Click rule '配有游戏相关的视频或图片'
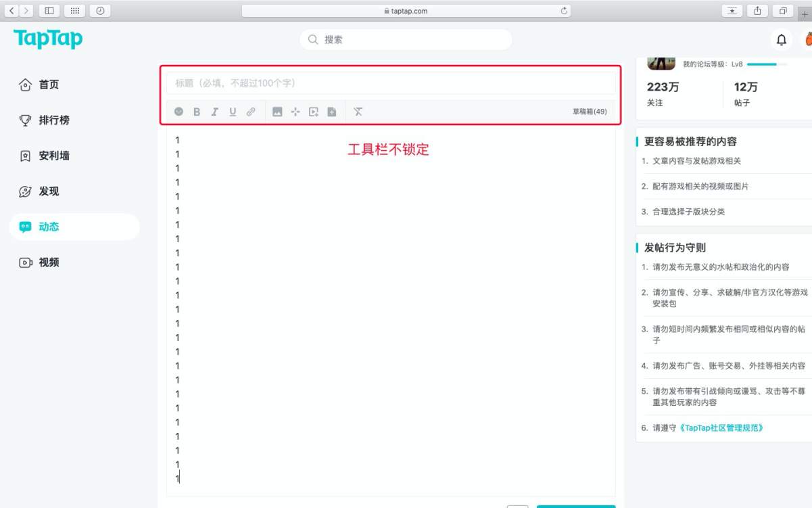812x508 pixels. pyautogui.click(x=700, y=186)
